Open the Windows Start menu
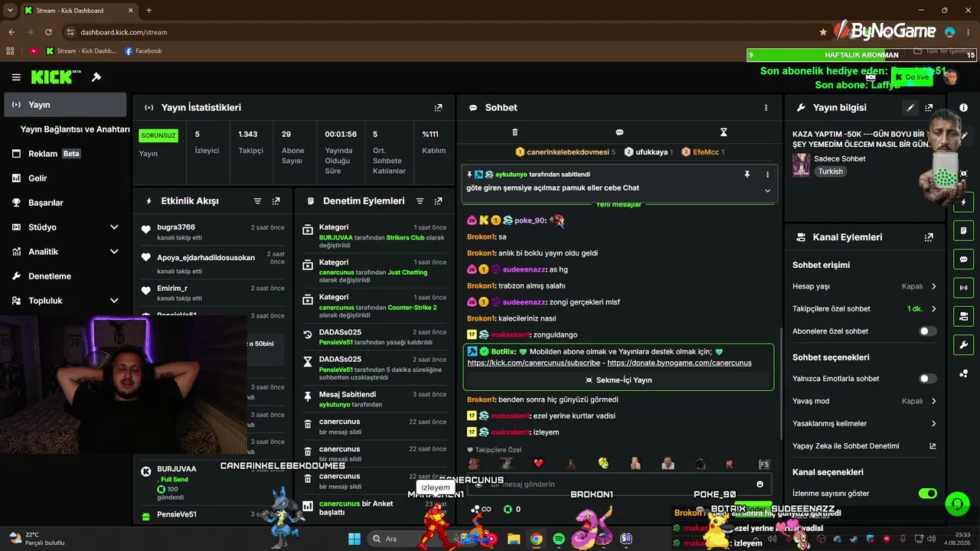Screen dimensions: 980x551 [354, 539]
